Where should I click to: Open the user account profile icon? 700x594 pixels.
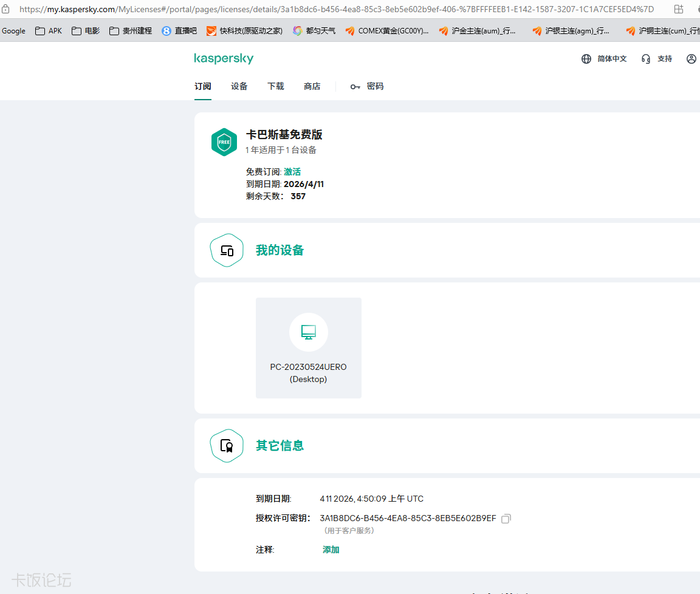pos(691,59)
